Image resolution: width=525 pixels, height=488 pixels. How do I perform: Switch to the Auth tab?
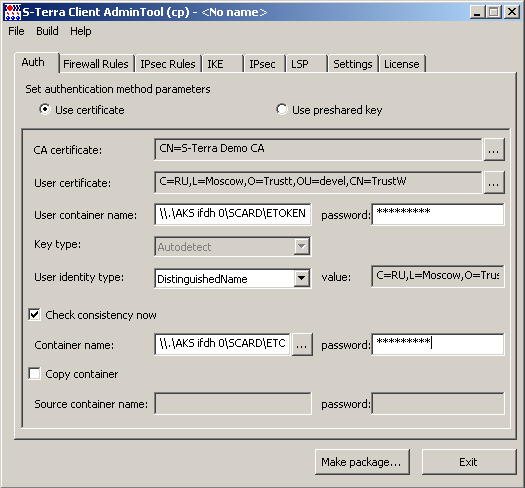click(36, 62)
